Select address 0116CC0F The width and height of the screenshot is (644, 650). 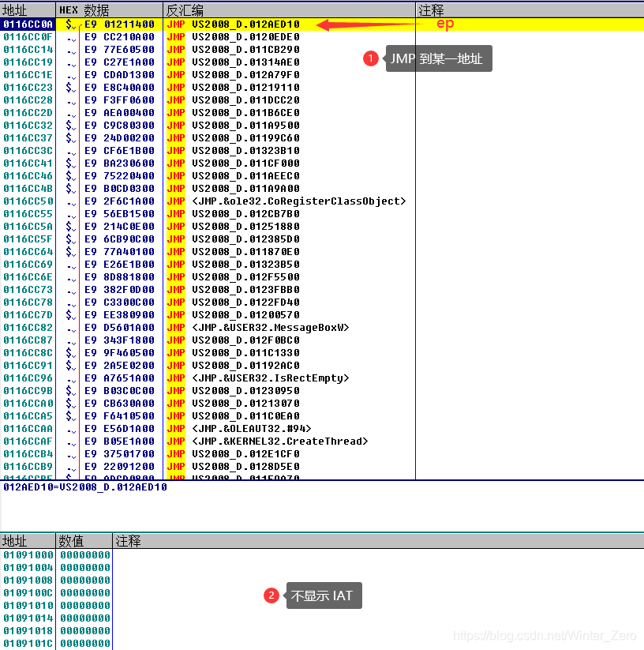click(x=28, y=37)
